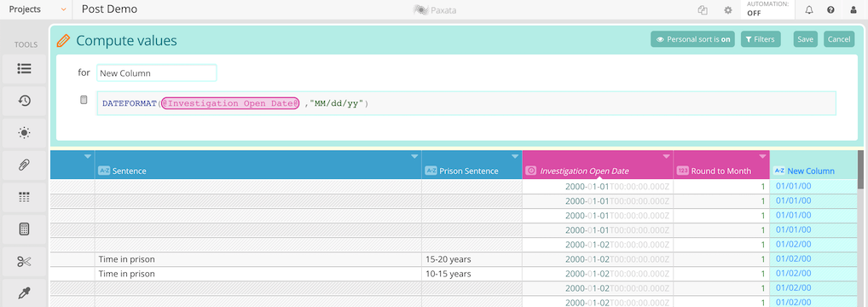Click the A-Z type icon on Sentence column
The image size is (868, 307).
tap(104, 171)
